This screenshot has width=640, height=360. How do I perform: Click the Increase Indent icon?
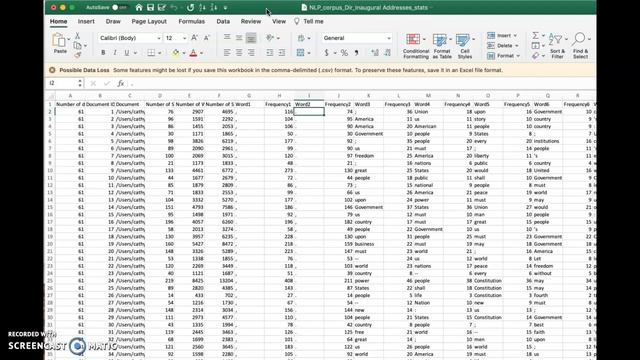point(282,53)
